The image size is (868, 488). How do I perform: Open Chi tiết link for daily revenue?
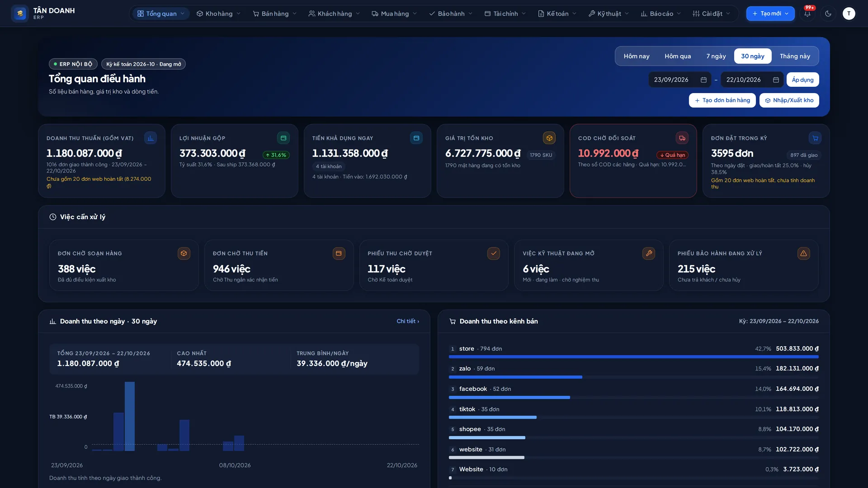[408, 321]
